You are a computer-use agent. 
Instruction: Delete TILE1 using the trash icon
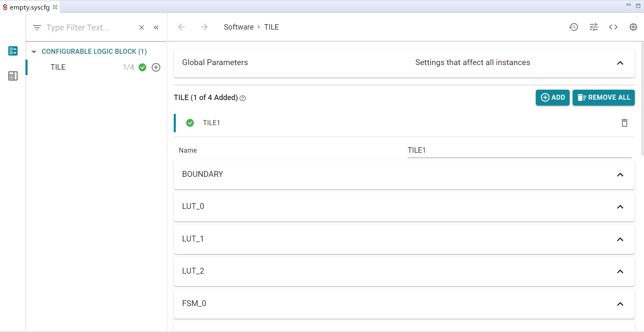point(624,123)
